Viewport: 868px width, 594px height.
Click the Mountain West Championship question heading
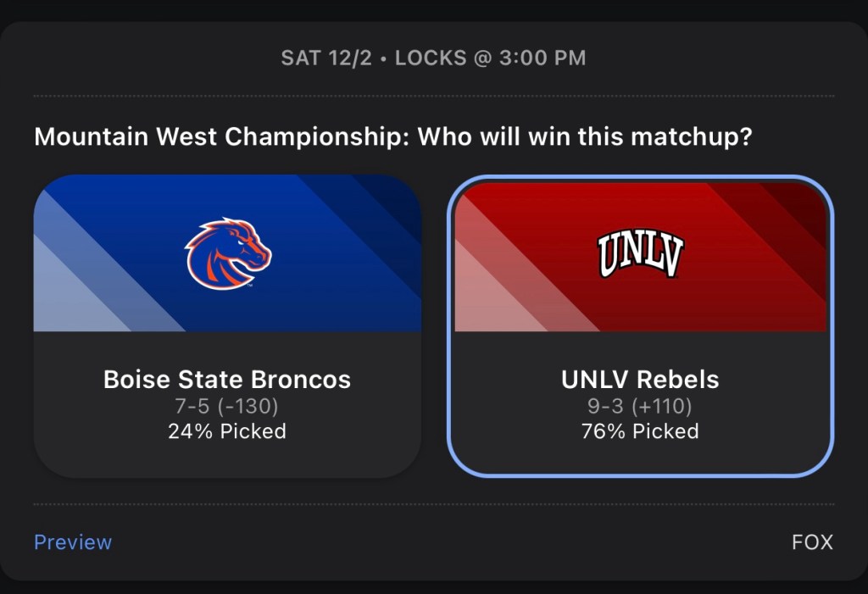point(393,136)
